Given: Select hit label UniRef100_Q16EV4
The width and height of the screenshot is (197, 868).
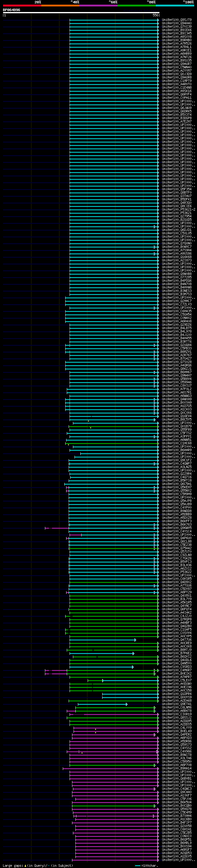Looking at the screenshot, I should (x=177, y=416).
